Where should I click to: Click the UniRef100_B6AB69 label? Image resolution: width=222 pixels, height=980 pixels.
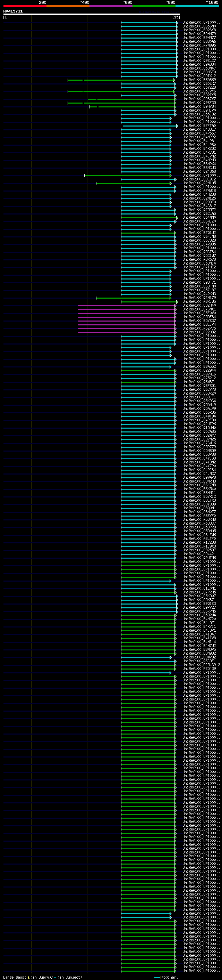[x=199, y=80]
